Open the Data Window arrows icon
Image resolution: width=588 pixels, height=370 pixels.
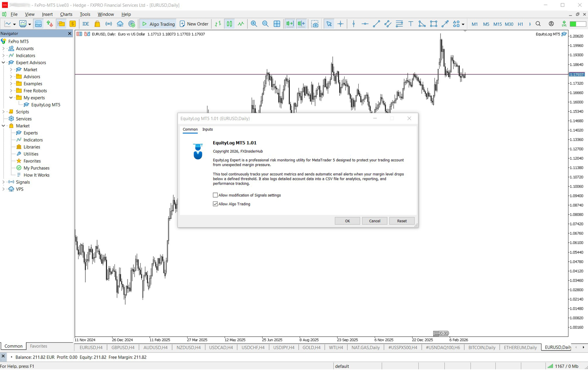click(x=50, y=24)
